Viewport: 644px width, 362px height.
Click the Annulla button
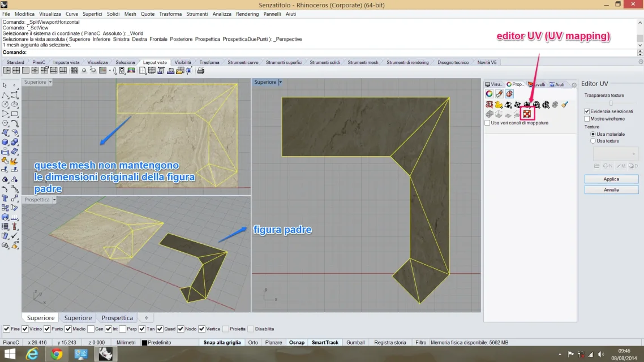[611, 189]
